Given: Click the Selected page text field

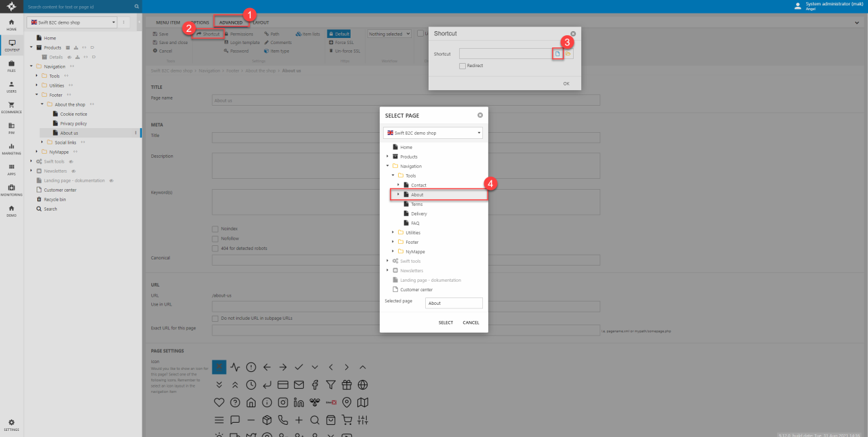Looking at the screenshot, I should [454, 304].
